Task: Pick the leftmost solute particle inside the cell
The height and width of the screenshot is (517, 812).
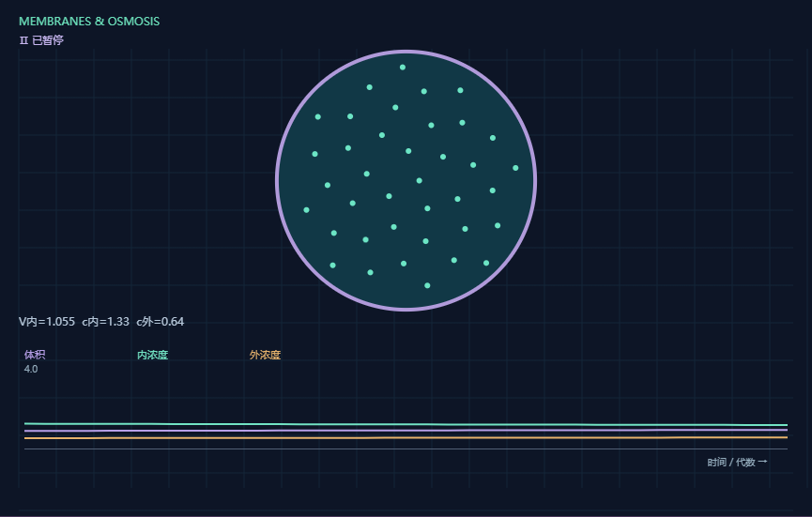Action: click(307, 210)
